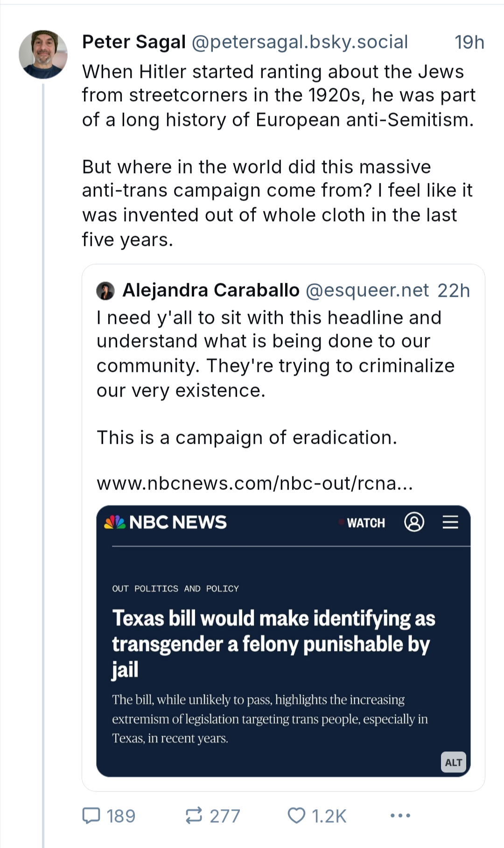
Task: Open the nbcnews.com article link
Action: tap(255, 483)
